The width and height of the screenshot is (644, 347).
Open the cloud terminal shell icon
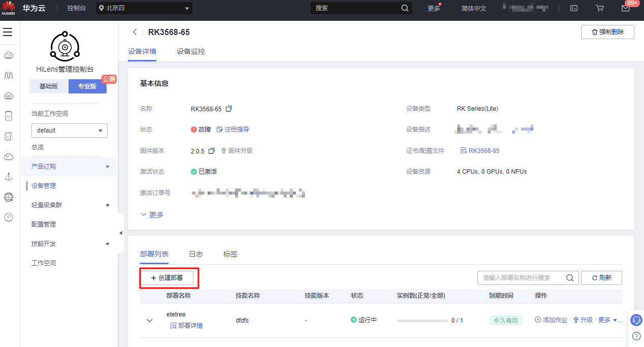tap(574, 8)
